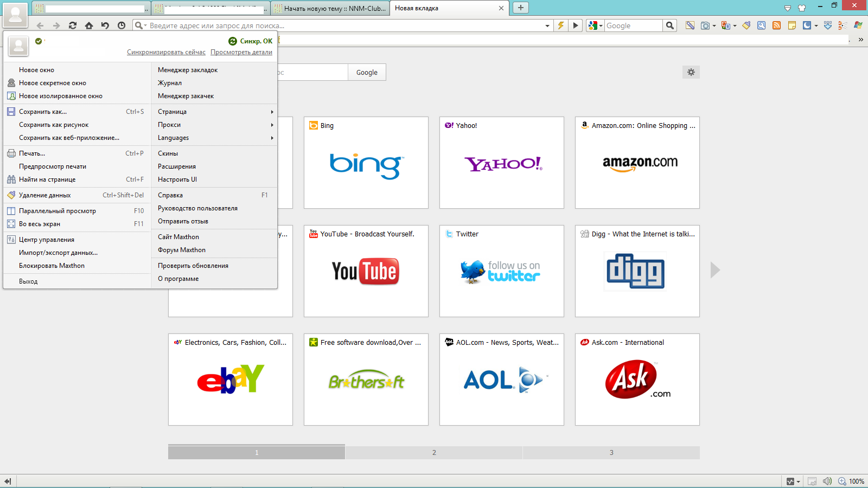Open the YouTube quick access thumbnail
The height and width of the screenshot is (488, 868).
[x=366, y=271]
